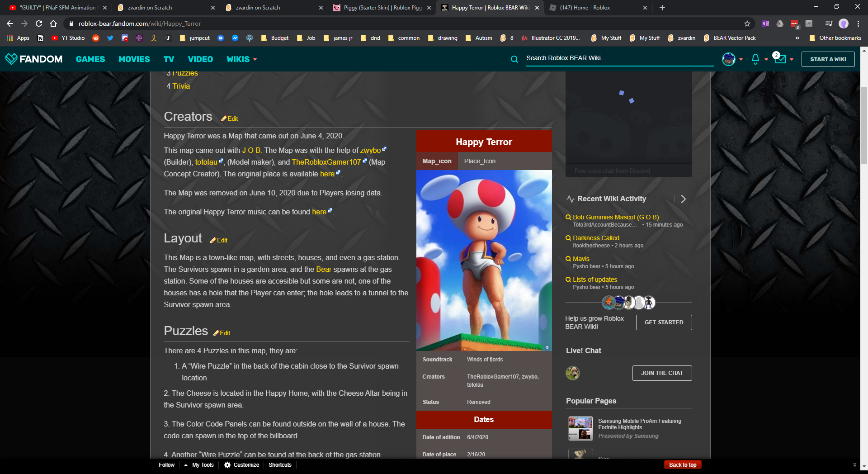
Task: Open the original Happy Terror music here link
Action: [319, 212]
